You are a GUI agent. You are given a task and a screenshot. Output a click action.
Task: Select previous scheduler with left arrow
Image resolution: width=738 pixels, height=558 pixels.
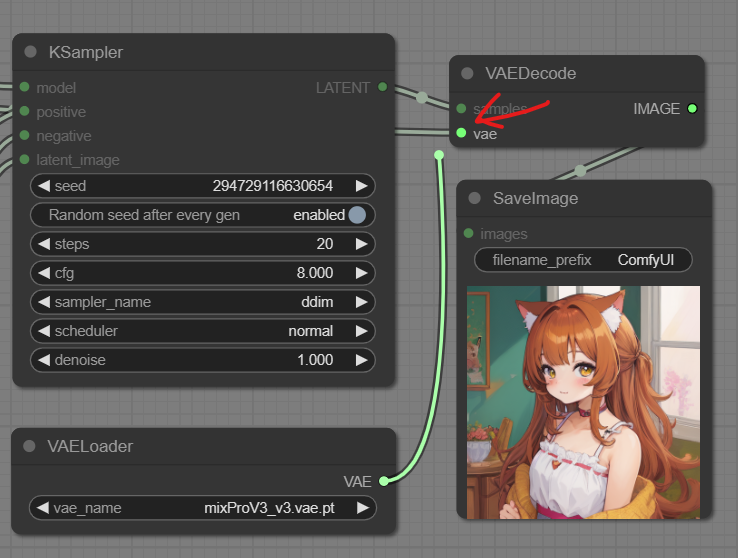click(x=42, y=331)
